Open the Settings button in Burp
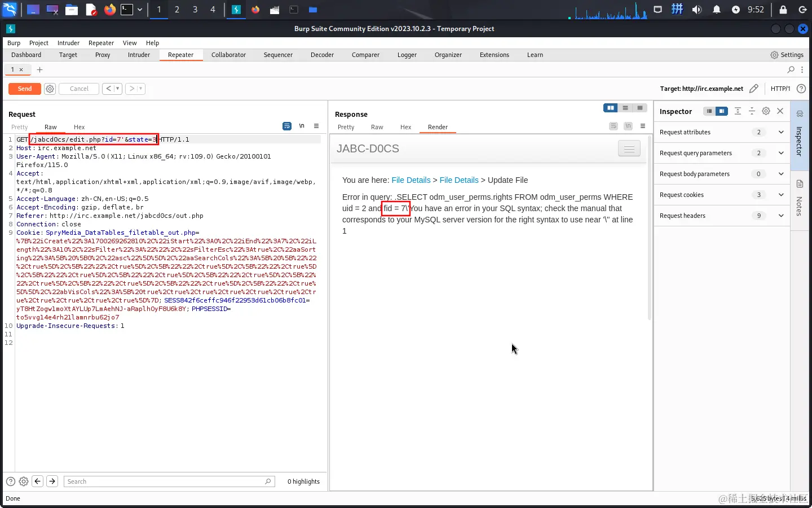This screenshot has width=812, height=508. click(x=787, y=55)
